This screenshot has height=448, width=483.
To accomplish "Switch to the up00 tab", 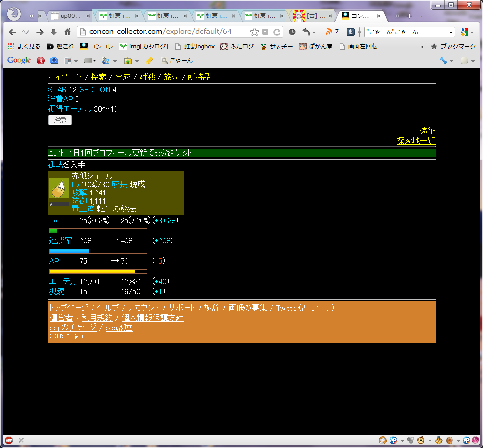I will (67, 16).
